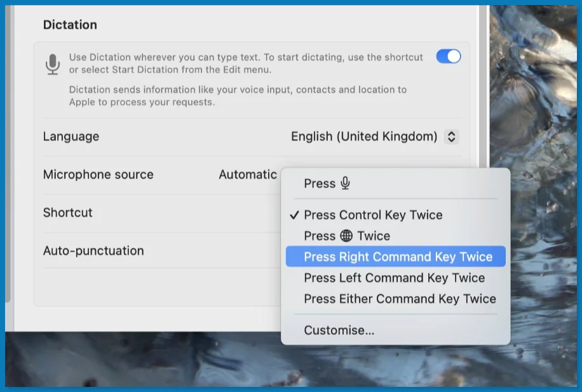Viewport: 582px width, 392px height.
Task: Open the Language pop-up using its chevron arrows
Action: click(x=451, y=137)
